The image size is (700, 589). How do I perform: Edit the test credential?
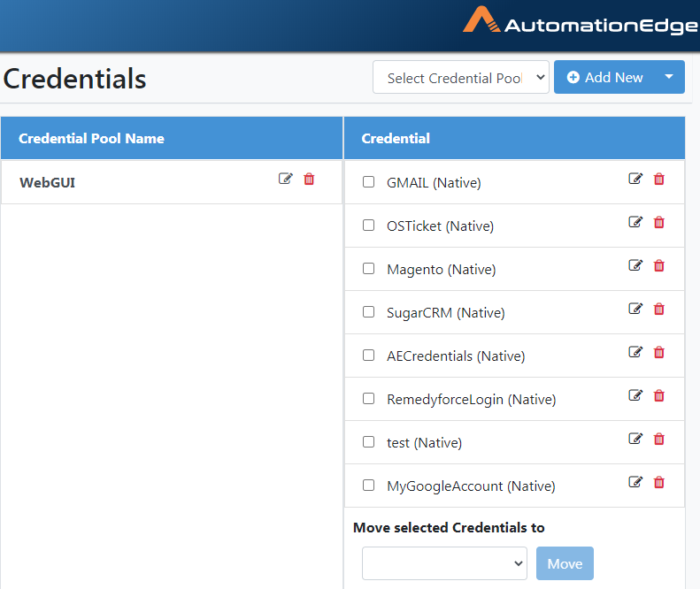[x=635, y=439]
